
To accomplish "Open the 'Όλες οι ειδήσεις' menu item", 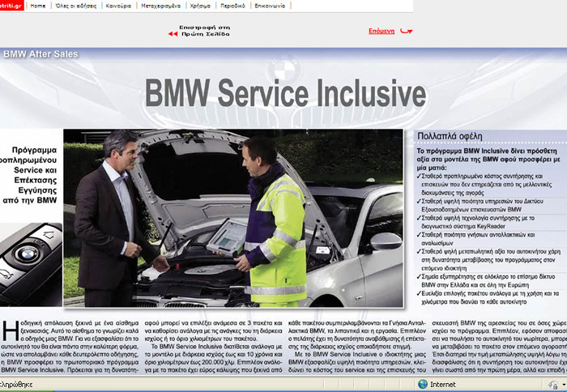I will (x=76, y=6).
